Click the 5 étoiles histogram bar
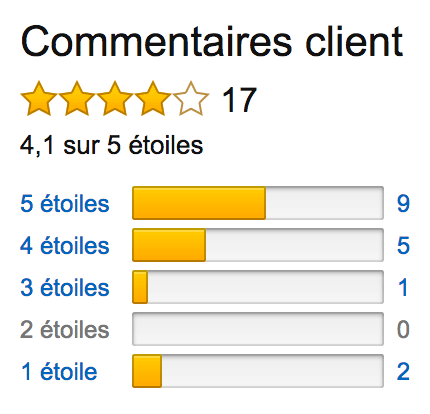This screenshot has height=414, width=430. click(x=258, y=203)
